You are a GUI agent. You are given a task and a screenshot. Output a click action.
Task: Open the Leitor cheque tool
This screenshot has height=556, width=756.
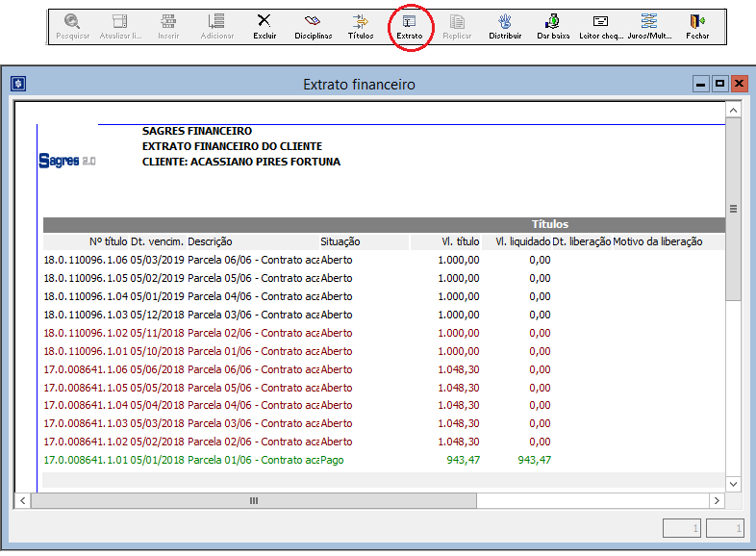pyautogui.click(x=601, y=25)
